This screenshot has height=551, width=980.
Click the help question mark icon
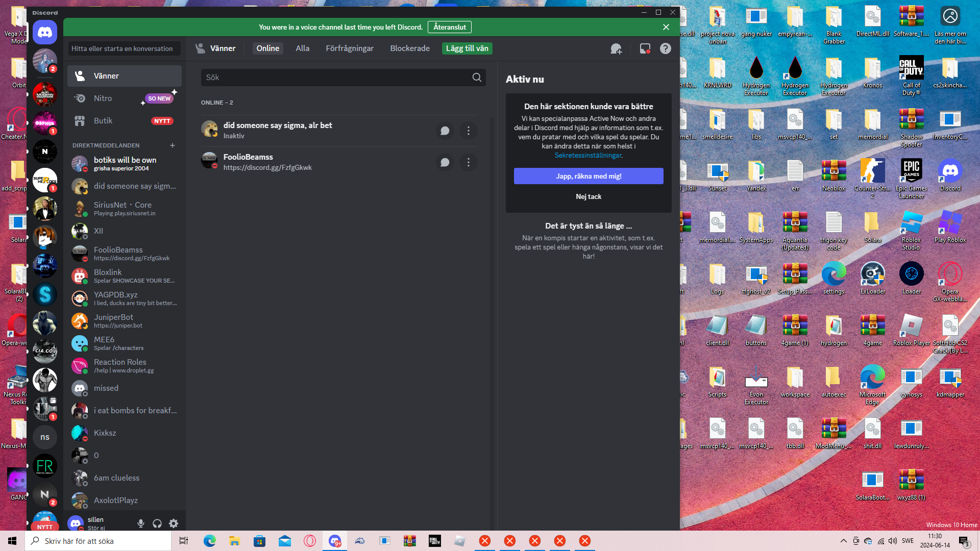665,48
